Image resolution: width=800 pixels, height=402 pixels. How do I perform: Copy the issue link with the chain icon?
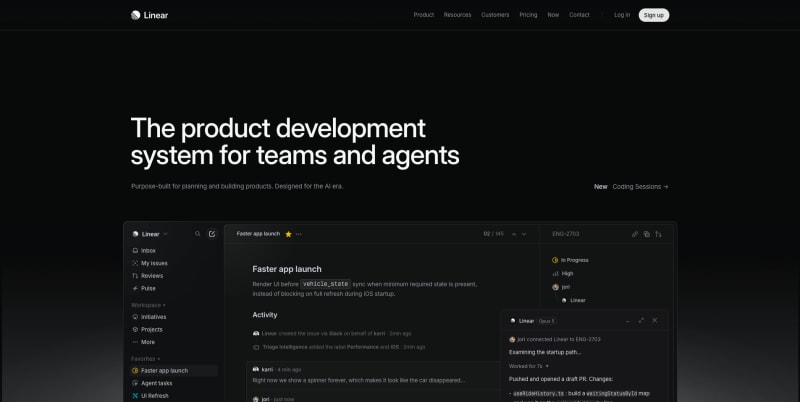coord(635,234)
